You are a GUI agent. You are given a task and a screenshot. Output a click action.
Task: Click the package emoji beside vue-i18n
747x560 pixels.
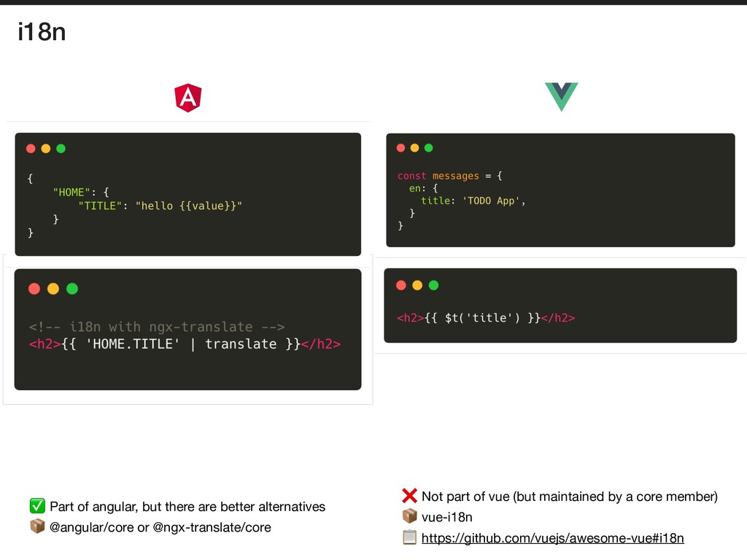pyautogui.click(x=409, y=516)
